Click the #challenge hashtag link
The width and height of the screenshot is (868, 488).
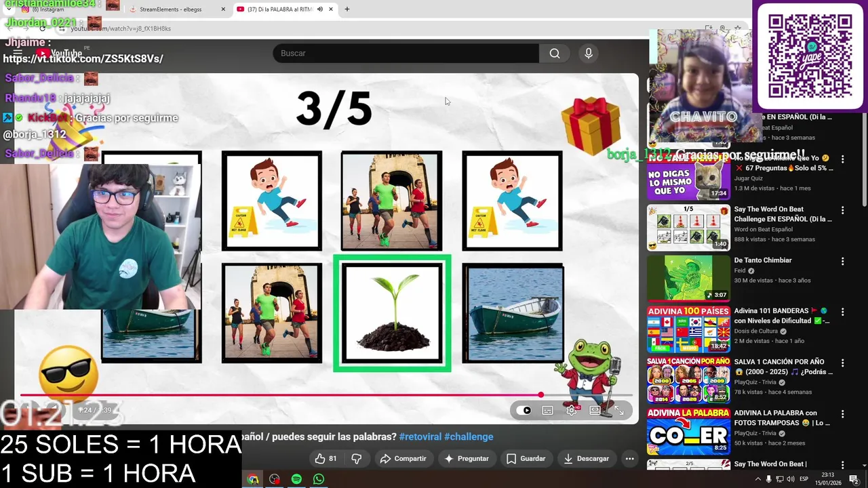(469, 437)
